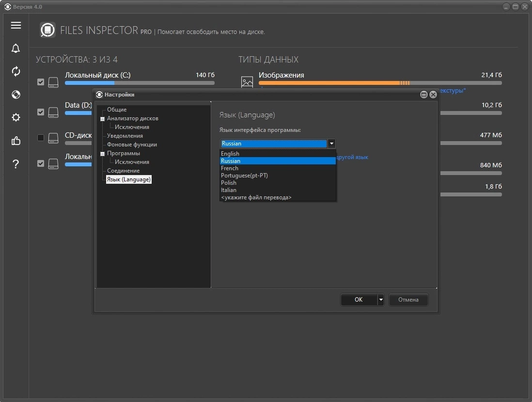Open the language combo box arrow
This screenshot has width=532, height=402.
[331, 144]
